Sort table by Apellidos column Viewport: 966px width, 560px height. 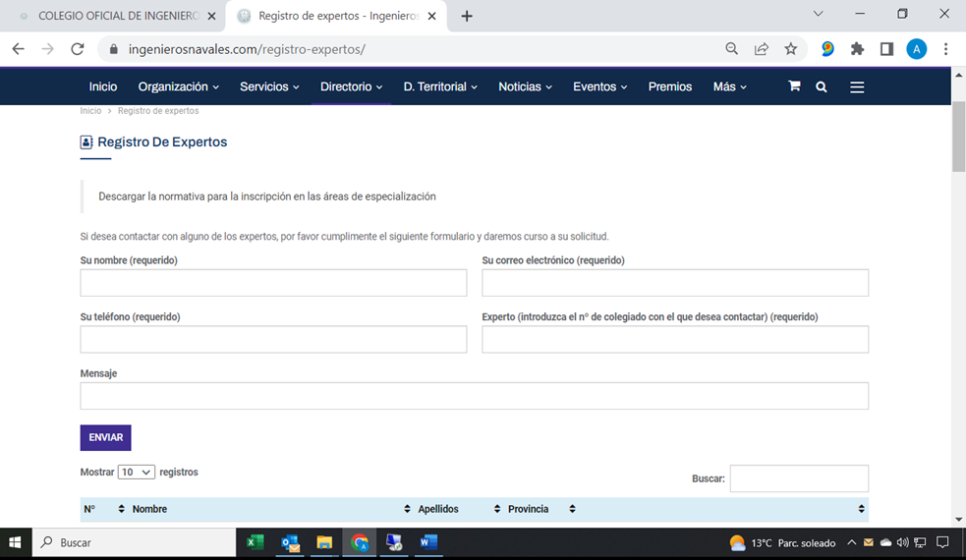tap(458, 509)
